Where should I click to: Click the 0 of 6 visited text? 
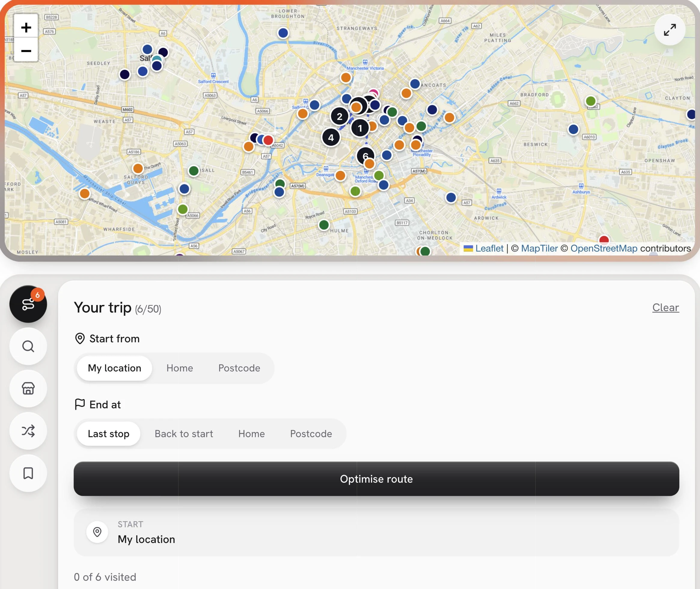click(x=105, y=577)
